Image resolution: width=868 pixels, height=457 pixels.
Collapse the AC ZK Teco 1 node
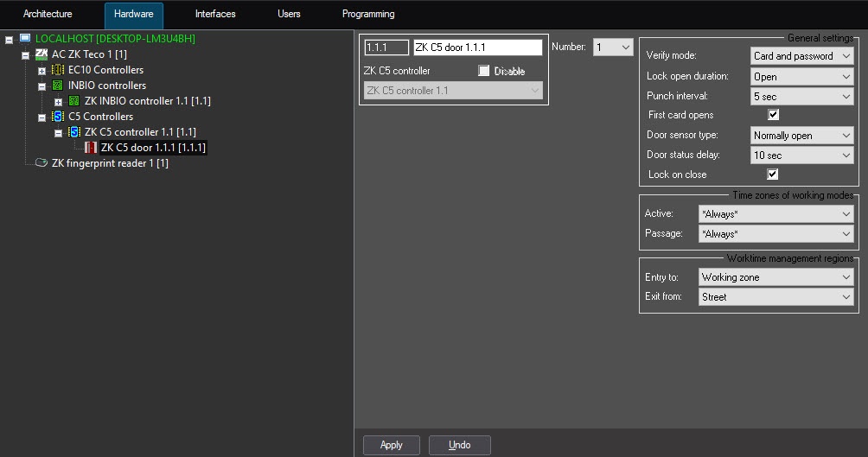point(25,55)
